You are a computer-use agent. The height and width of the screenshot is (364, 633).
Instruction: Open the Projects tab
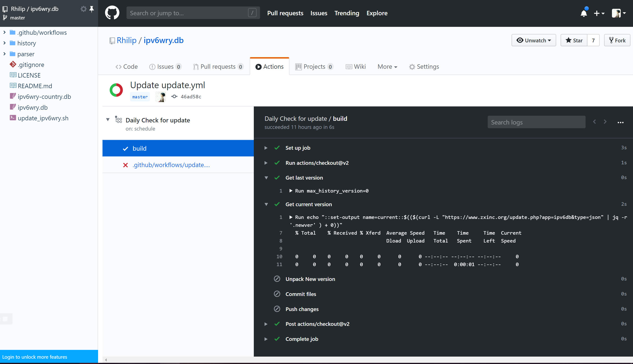pos(314,66)
